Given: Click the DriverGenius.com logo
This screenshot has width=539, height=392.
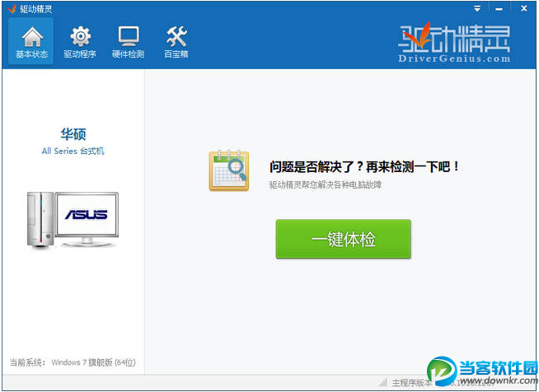Looking at the screenshot, I should 454,43.
